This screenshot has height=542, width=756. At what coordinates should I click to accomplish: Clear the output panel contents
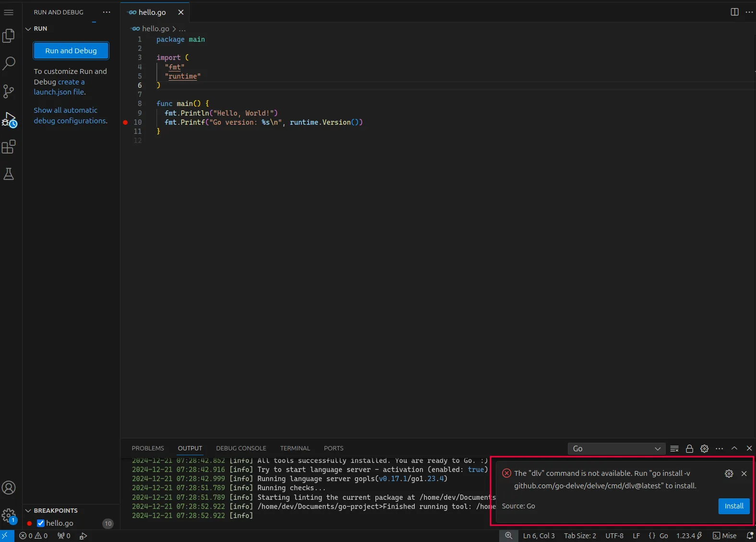point(674,448)
